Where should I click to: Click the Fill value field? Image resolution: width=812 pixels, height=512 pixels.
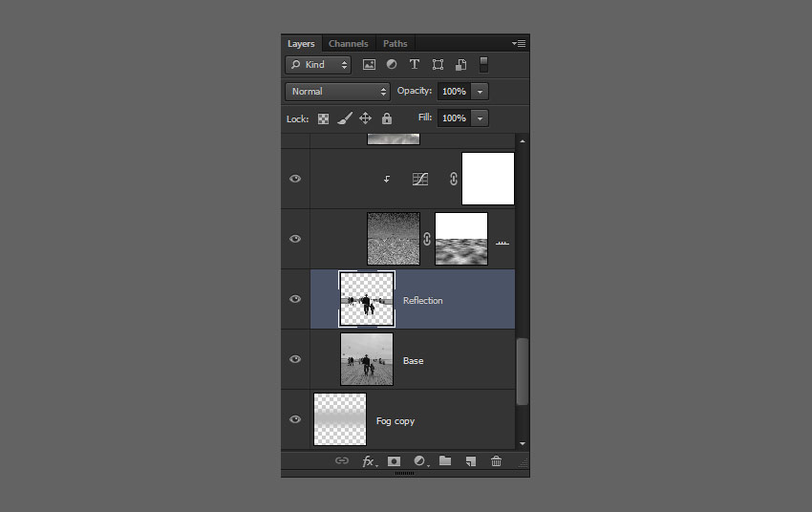click(x=454, y=118)
